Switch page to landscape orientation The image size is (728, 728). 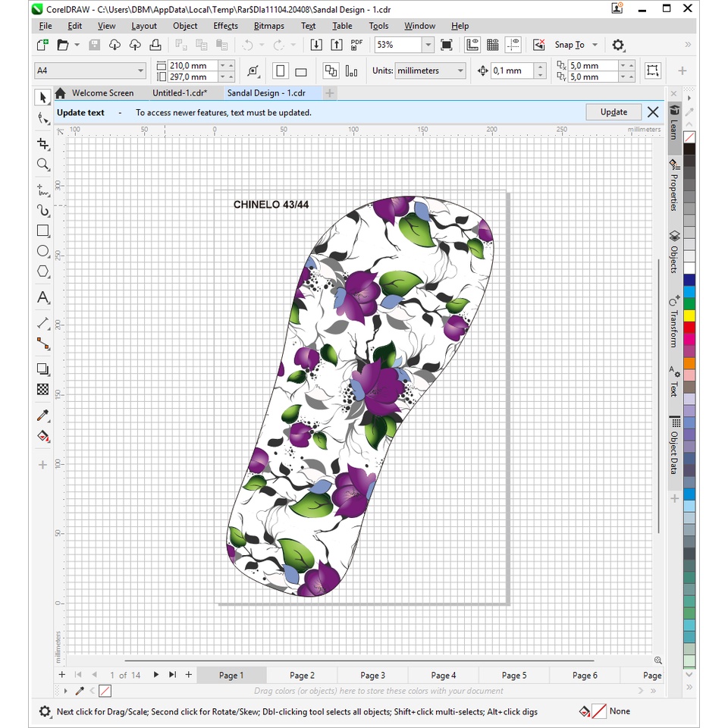tap(301, 71)
